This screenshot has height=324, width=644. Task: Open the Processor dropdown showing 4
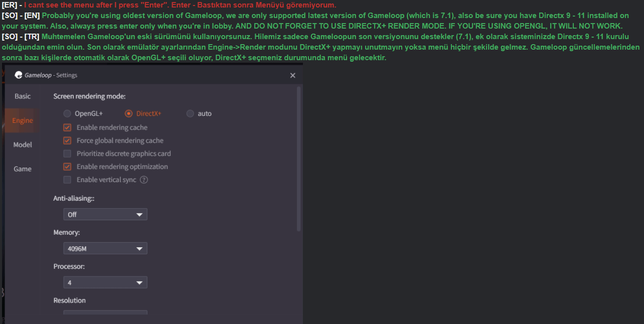tap(105, 282)
